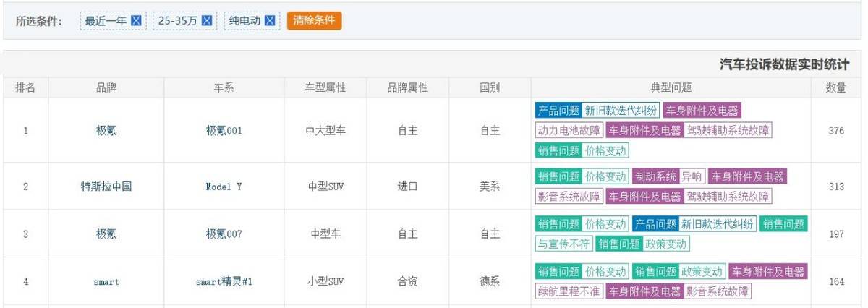Viewport: 868px width, 308px height.
Task: Click the 异响 tag in Model Y row
Action: (x=692, y=176)
